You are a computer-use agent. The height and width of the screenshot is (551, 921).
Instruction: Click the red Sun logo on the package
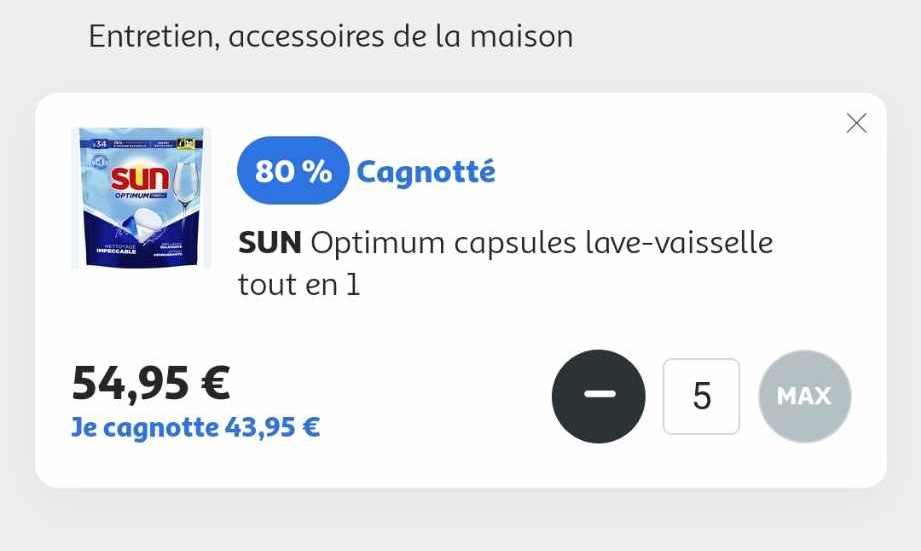[140, 178]
